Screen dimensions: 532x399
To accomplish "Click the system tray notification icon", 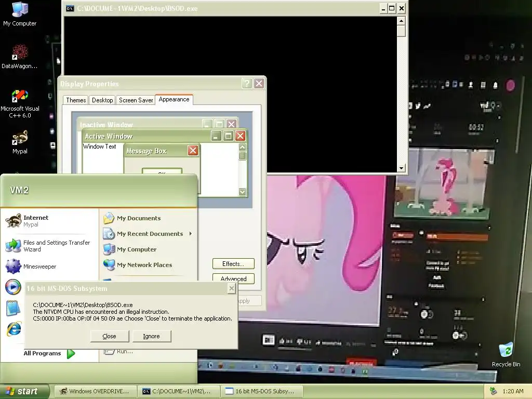I will tap(493, 391).
